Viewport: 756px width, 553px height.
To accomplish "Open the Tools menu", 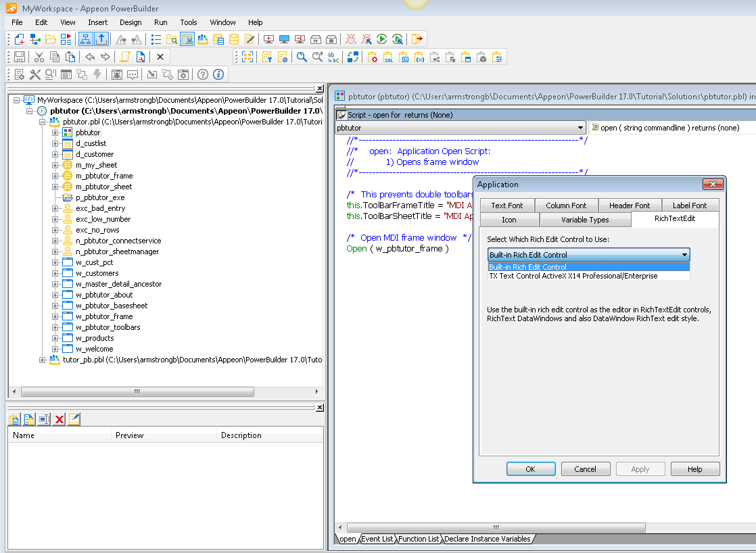I will [189, 22].
